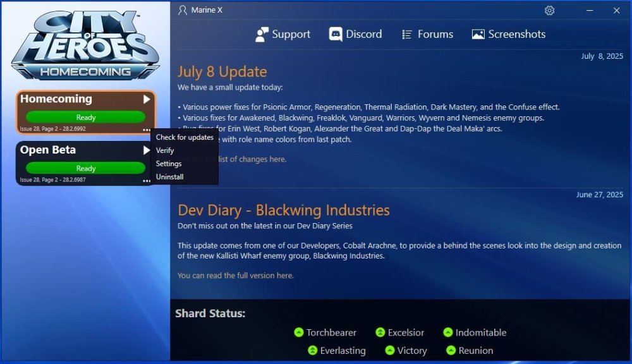Open the Open Beta three-dot options menu
Screen dimensions: 632x364
click(147, 181)
